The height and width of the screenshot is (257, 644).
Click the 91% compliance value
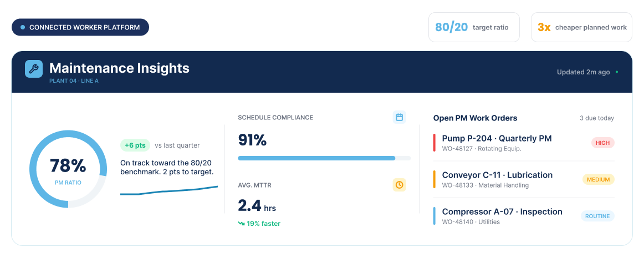pyautogui.click(x=252, y=140)
